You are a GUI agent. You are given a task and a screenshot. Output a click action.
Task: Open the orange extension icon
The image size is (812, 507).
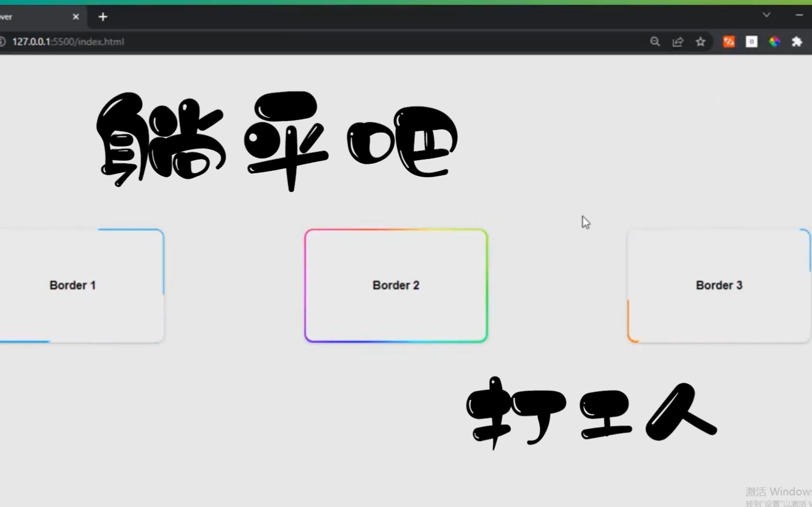pos(729,42)
